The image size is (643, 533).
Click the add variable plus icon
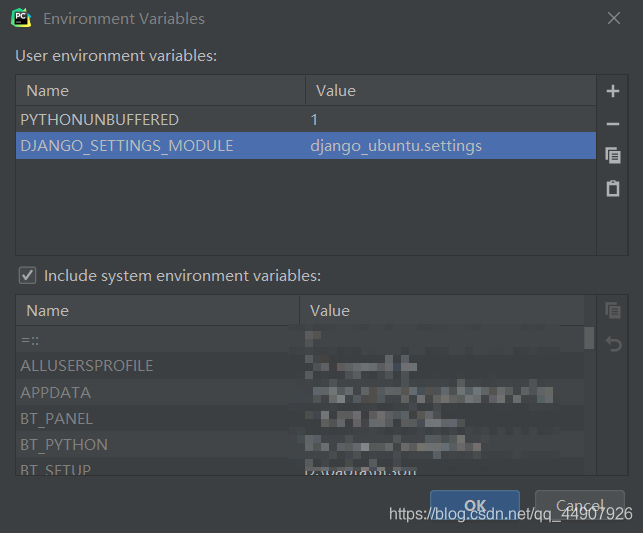[613, 92]
